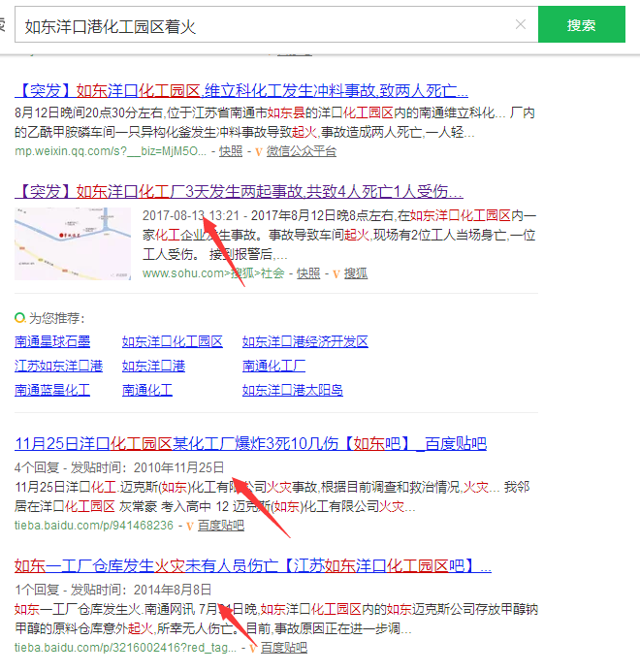
Task: Click the text 发贴时间: 2014年8月8日
Action: pyautogui.click(x=141, y=591)
